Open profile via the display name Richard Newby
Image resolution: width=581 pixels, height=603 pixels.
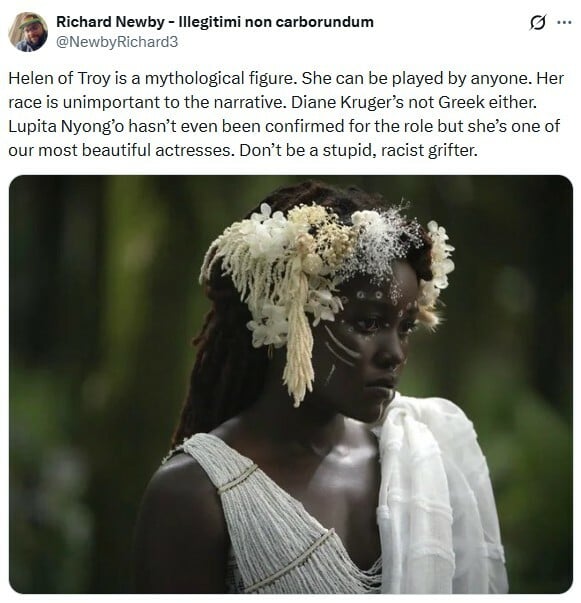click(110, 22)
